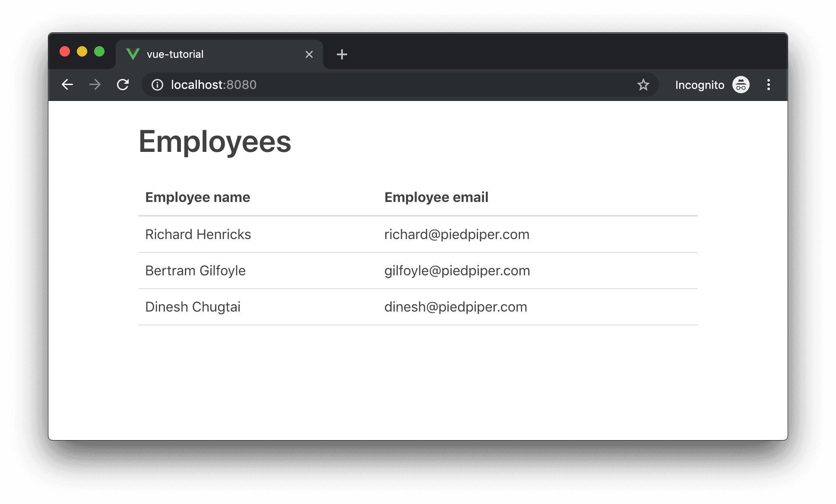Click the Employee name column header
Image resolution: width=836 pixels, height=504 pixels.
coord(198,197)
